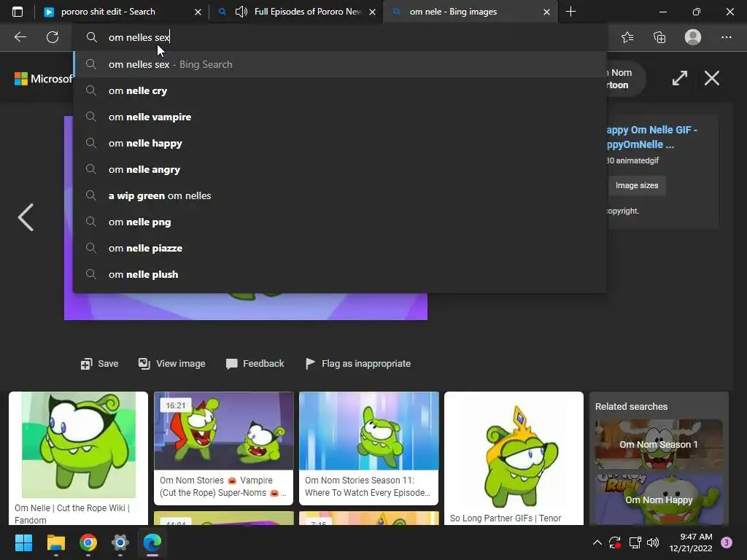Open 'Om Nom Stories Season 11' result
Viewport: 747px width, 560px height.
(x=368, y=448)
